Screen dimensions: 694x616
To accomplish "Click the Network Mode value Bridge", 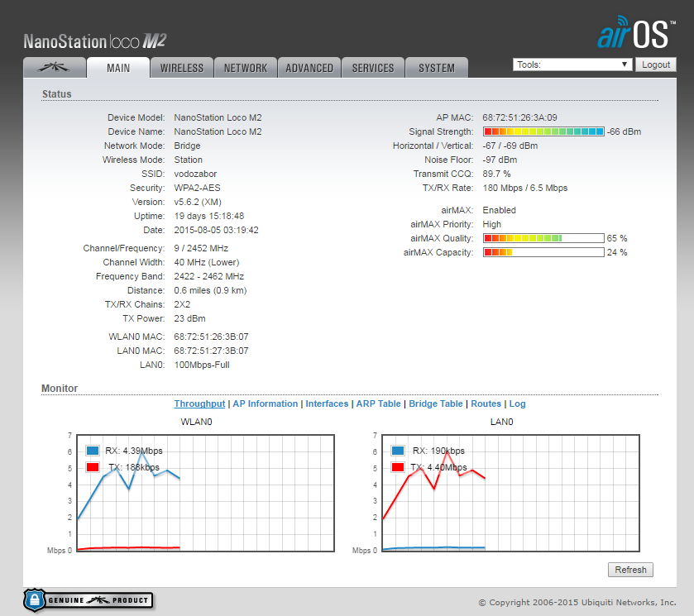I will [187, 146].
